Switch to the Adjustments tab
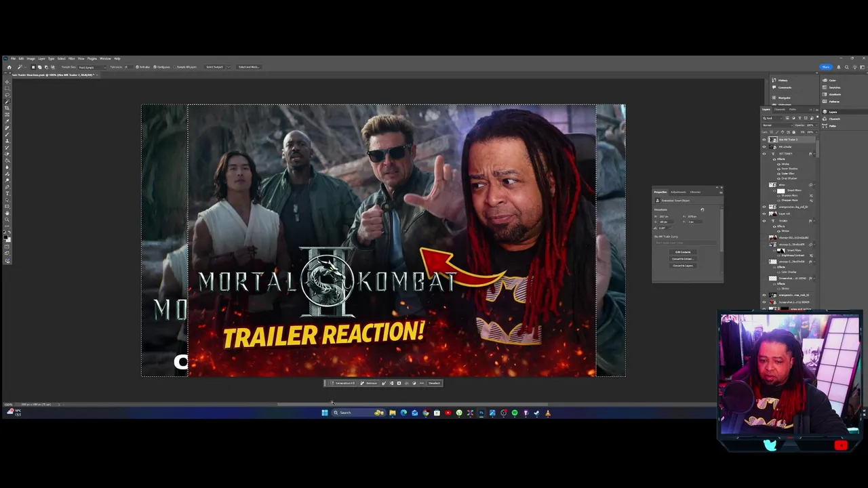Viewport: 868px width, 488px height. [x=678, y=192]
